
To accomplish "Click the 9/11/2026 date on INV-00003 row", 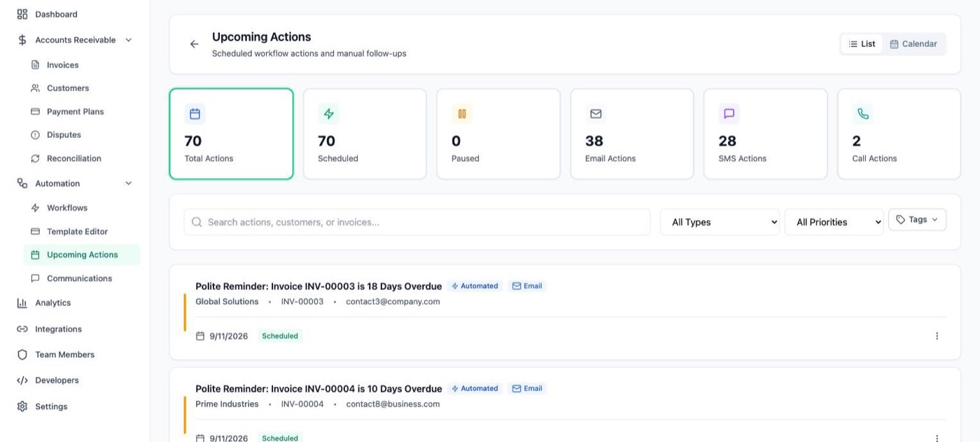I will pyautogui.click(x=228, y=336).
